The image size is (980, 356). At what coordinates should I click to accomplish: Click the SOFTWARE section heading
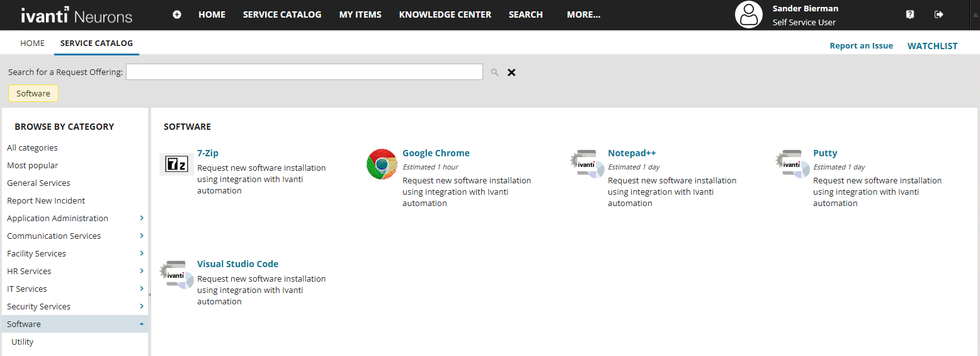tap(187, 127)
